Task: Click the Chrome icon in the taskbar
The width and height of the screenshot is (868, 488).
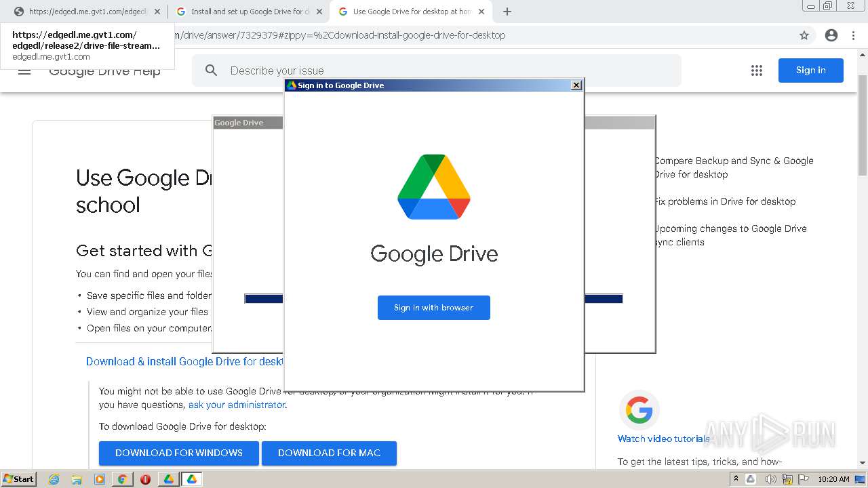Action: pyautogui.click(x=122, y=479)
